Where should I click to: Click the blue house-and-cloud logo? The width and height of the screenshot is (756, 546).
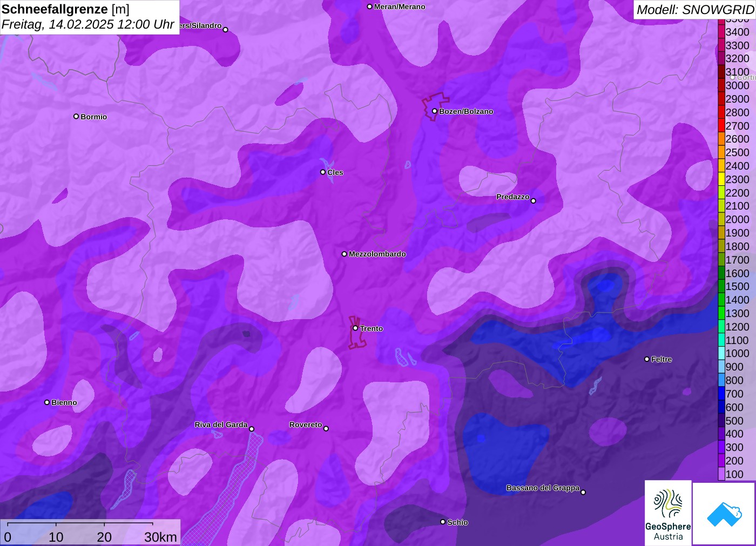(724, 514)
